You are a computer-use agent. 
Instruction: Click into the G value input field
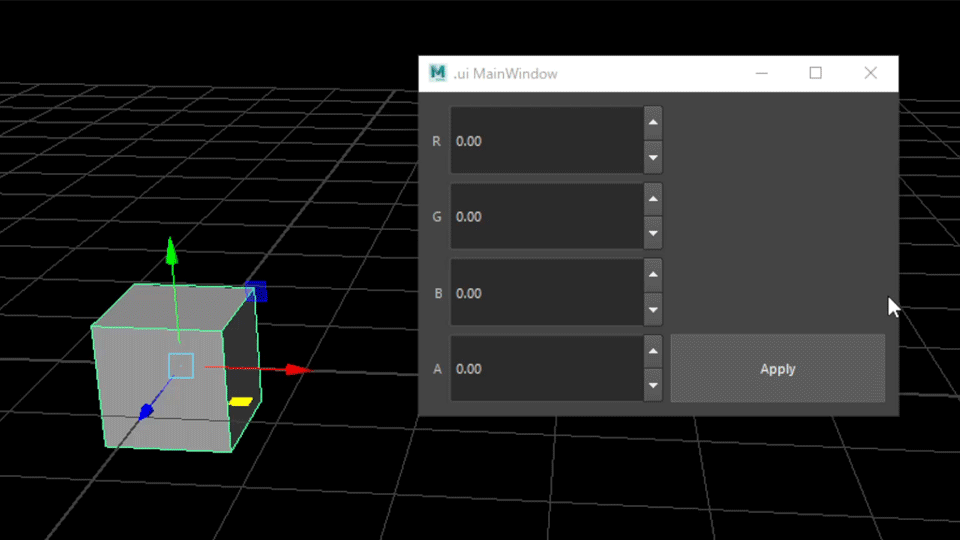(545, 216)
